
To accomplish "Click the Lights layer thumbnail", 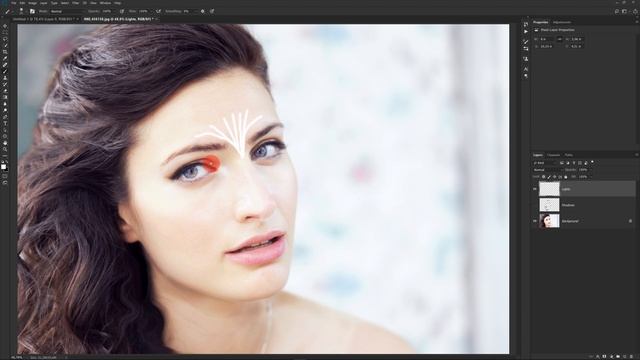I will pyautogui.click(x=549, y=189).
